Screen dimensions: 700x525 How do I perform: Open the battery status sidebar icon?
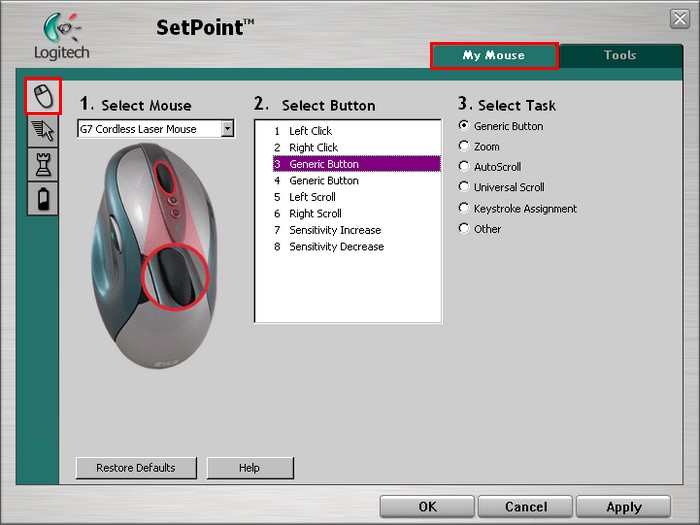pyautogui.click(x=43, y=198)
